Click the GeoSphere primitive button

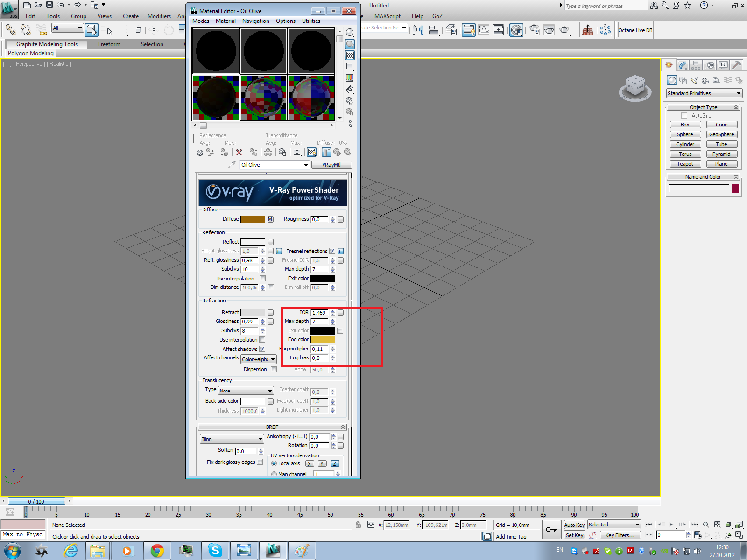tap(722, 134)
